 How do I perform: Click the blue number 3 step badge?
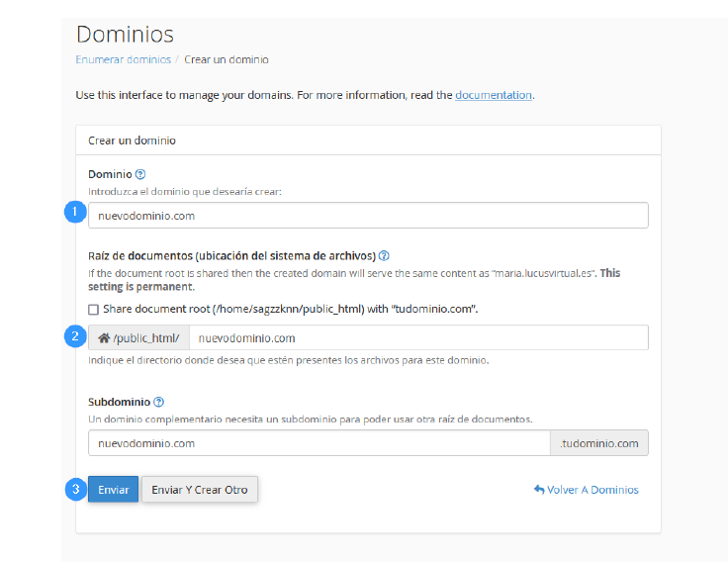[72, 489]
